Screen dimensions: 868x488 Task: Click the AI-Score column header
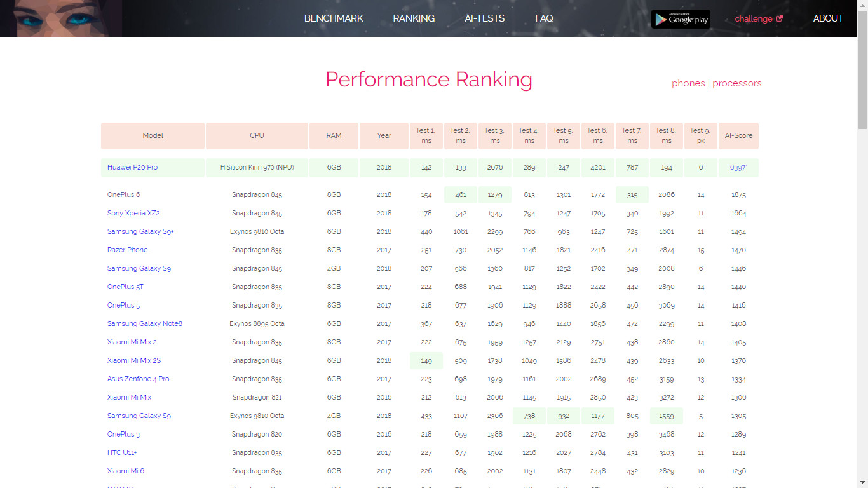point(738,136)
